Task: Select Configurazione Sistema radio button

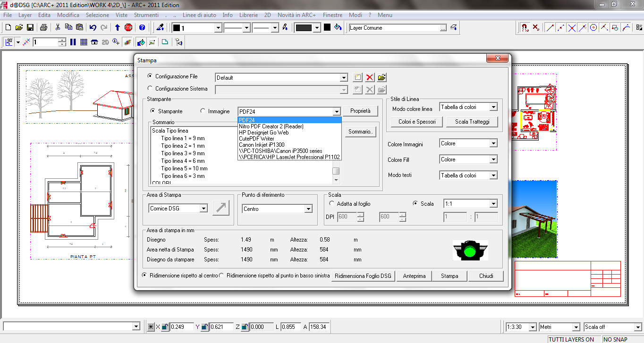Action: [x=150, y=88]
